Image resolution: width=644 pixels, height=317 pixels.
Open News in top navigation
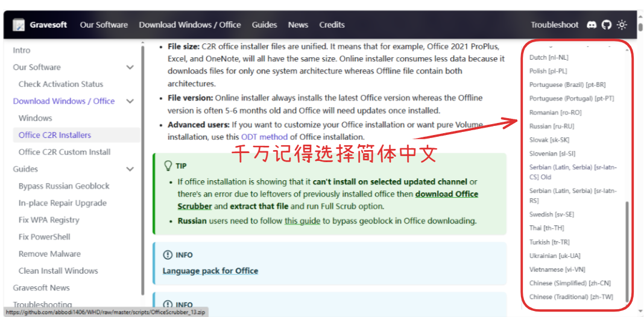tap(298, 25)
